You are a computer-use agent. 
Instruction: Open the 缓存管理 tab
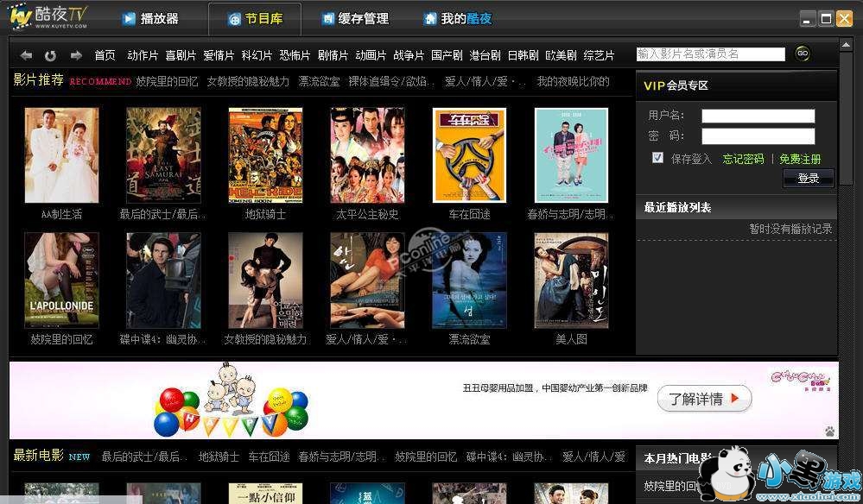point(355,19)
